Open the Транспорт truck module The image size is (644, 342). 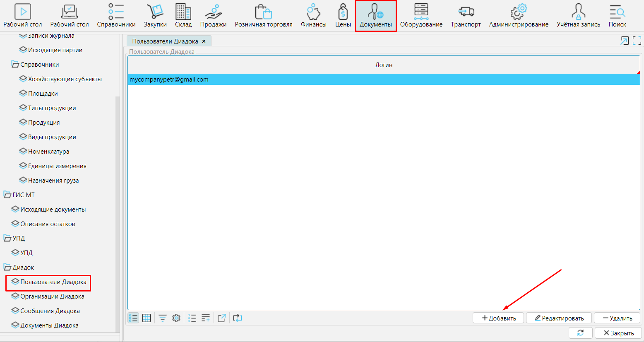(x=466, y=16)
